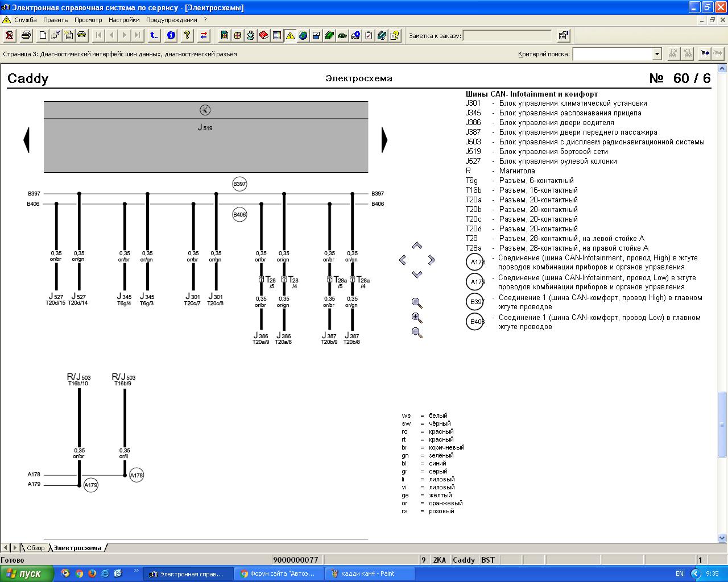Click the blue 'i' information icon
Viewport: 728px width, 582px height.
(171, 35)
